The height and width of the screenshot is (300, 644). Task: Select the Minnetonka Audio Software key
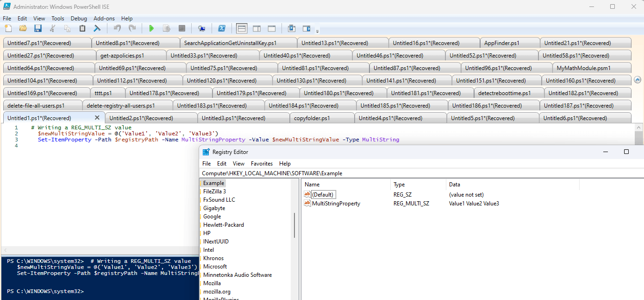coord(238,275)
